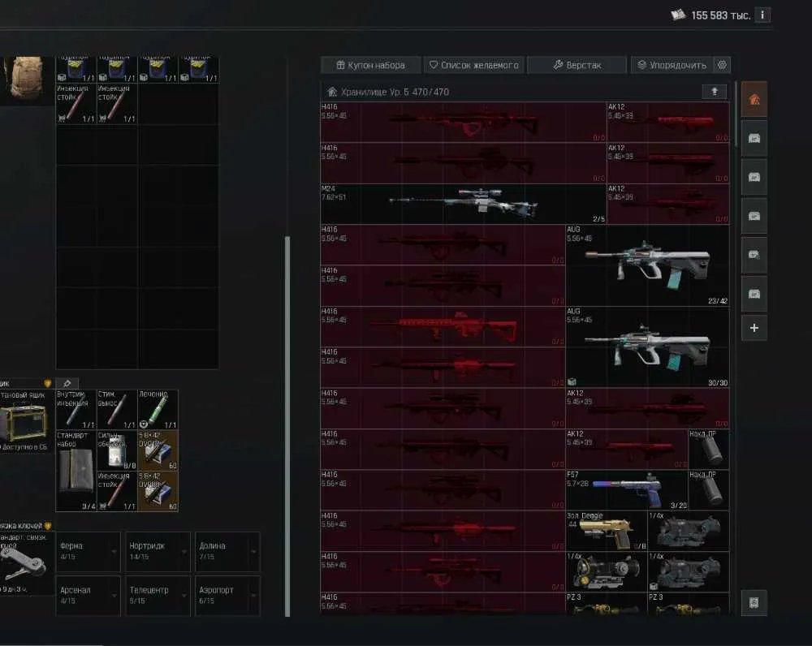This screenshot has height=646, width=812.
Task: Click the 155 583 тыс. currency balance
Action: pyautogui.click(x=720, y=15)
